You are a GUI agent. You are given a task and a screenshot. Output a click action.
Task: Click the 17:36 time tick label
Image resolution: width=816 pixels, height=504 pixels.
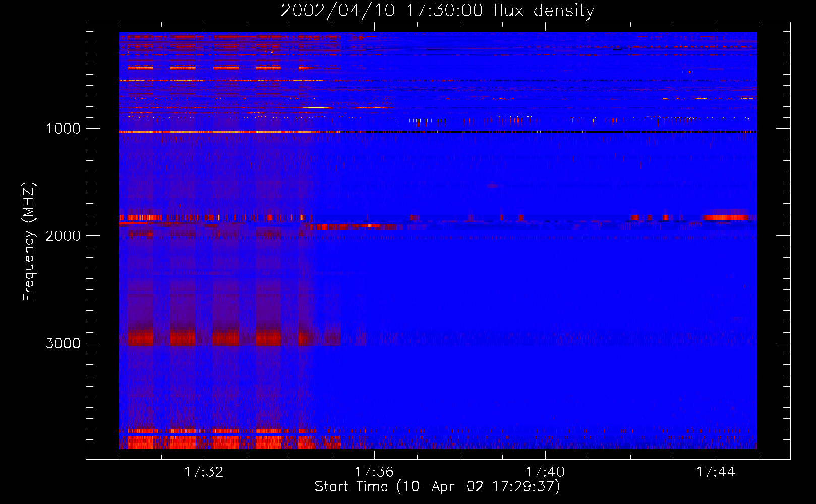(x=374, y=472)
